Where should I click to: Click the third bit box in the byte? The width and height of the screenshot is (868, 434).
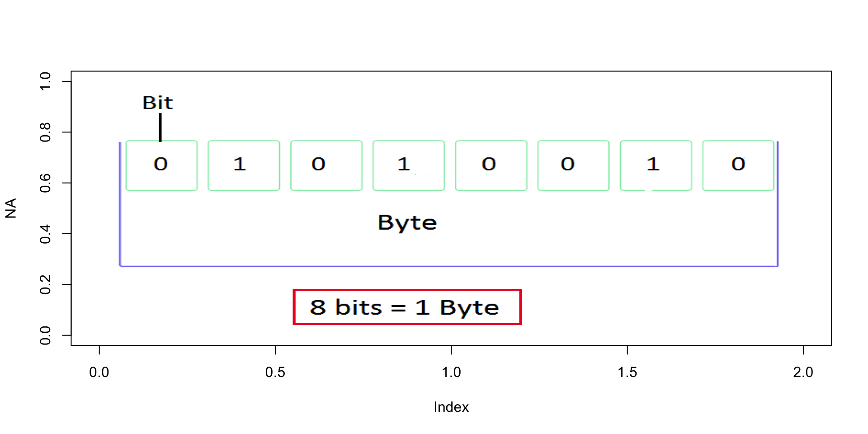pos(326,165)
